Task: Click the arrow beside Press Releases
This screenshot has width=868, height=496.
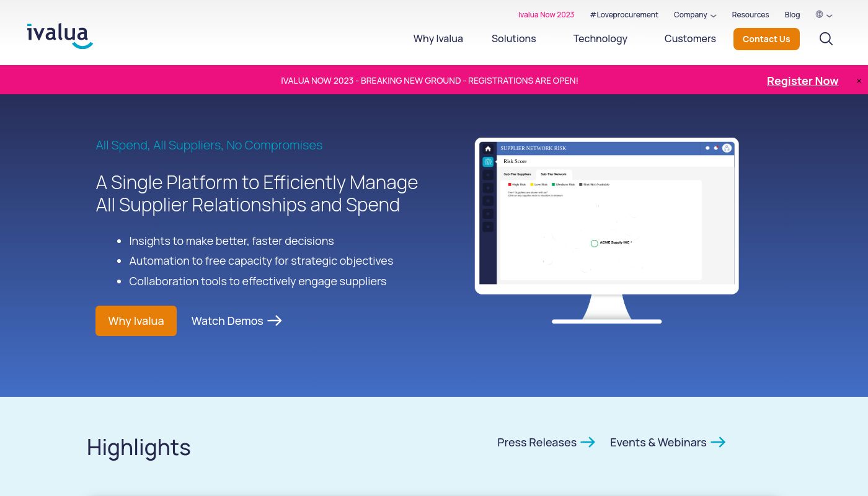Action: (588, 442)
